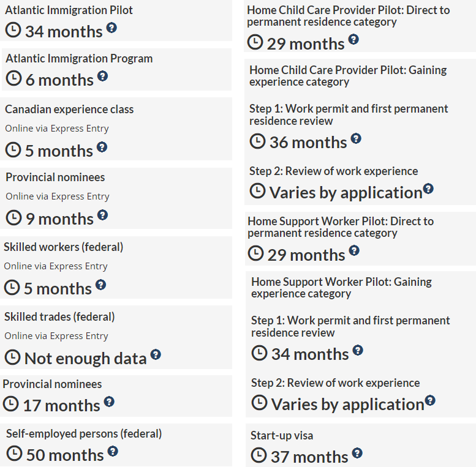Select the Atlantic Immigration Pilot heading
Viewport: 476px width, 467px height.
[69, 10]
